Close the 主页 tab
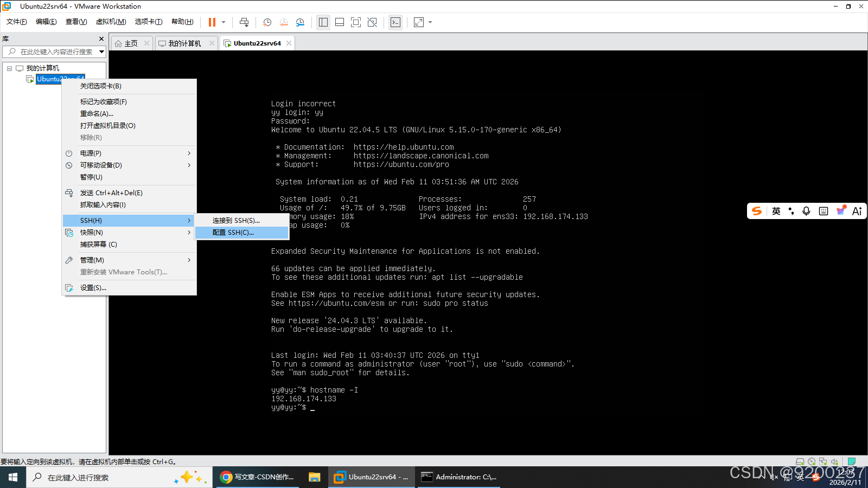This screenshot has width=868, height=488. coord(146,43)
